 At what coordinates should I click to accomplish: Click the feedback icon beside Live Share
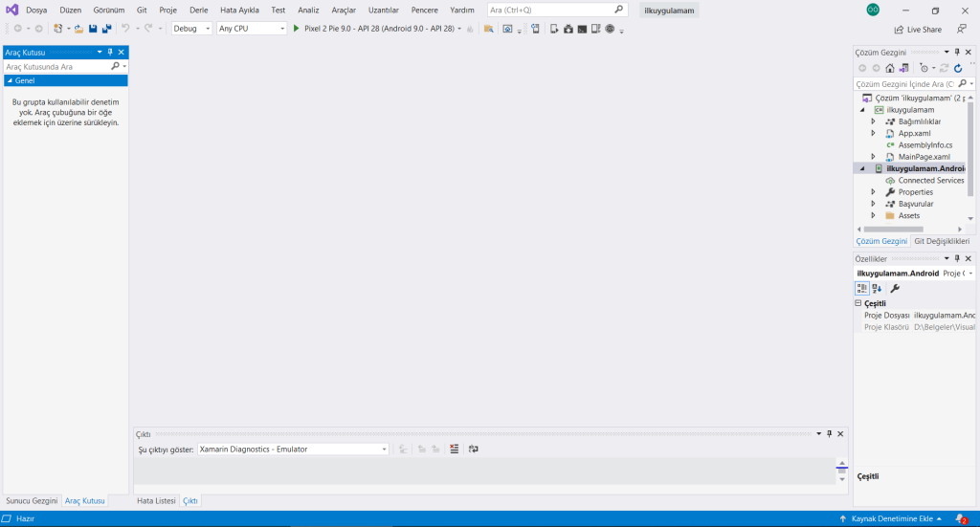coord(961,30)
